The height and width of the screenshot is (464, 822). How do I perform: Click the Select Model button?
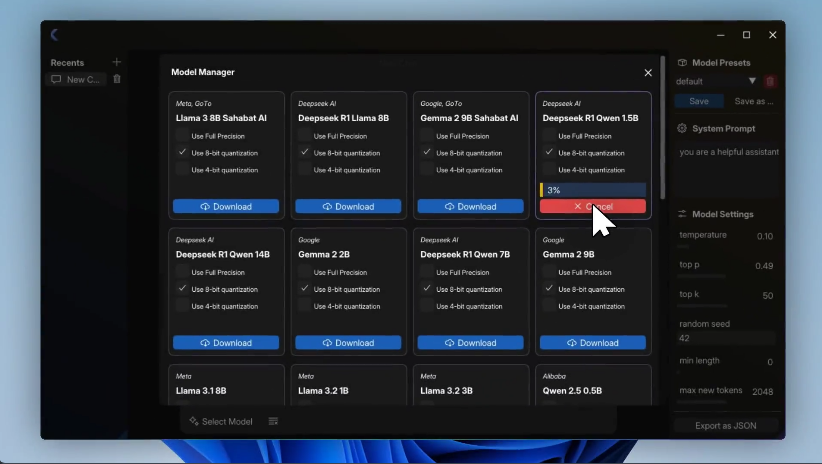point(221,422)
